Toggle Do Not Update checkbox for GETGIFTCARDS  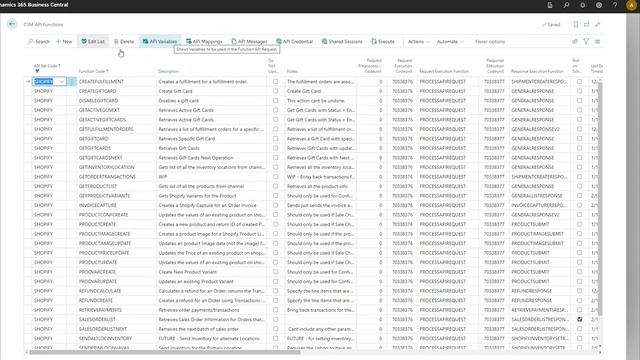[x=276, y=148]
